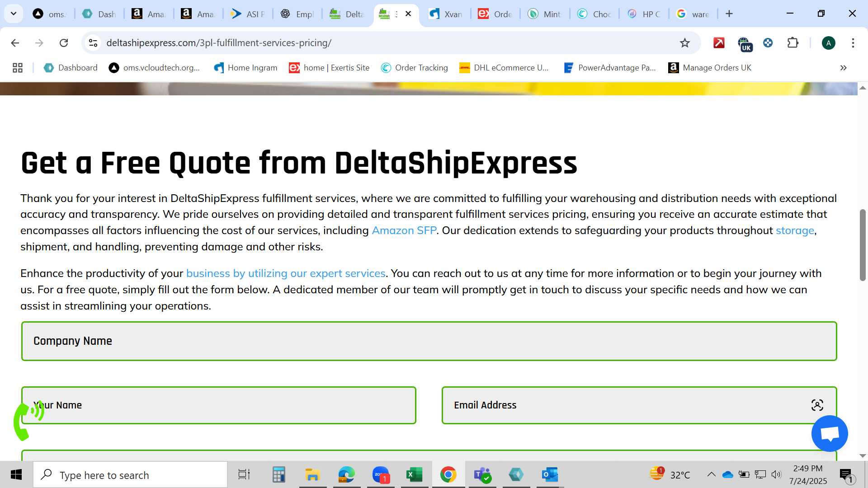The width and height of the screenshot is (868, 488).
Task: Switch to the Dash tab
Action: click(99, 14)
